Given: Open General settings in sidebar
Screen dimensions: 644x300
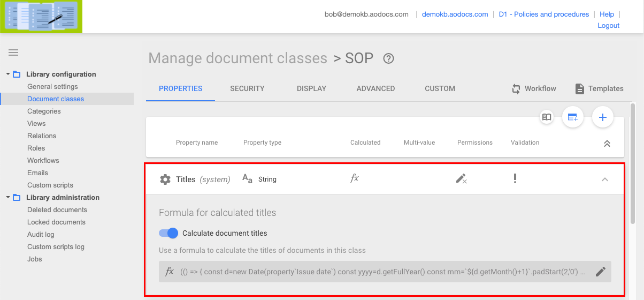Looking at the screenshot, I should click(52, 87).
